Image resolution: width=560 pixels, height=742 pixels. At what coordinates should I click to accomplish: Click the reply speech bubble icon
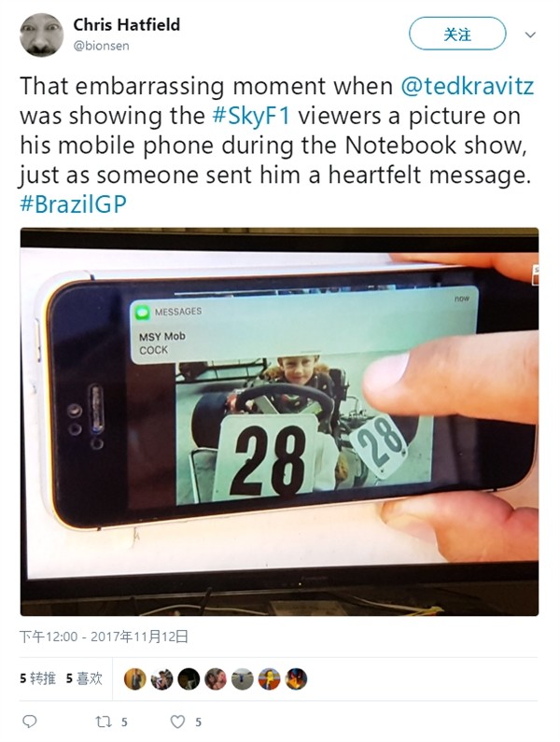[x=30, y=721]
